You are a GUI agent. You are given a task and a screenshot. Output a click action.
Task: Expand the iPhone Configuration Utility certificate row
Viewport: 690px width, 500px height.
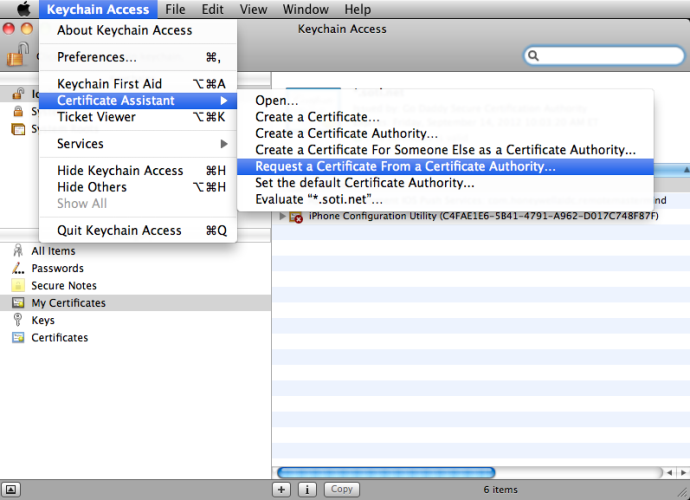coord(283,216)
